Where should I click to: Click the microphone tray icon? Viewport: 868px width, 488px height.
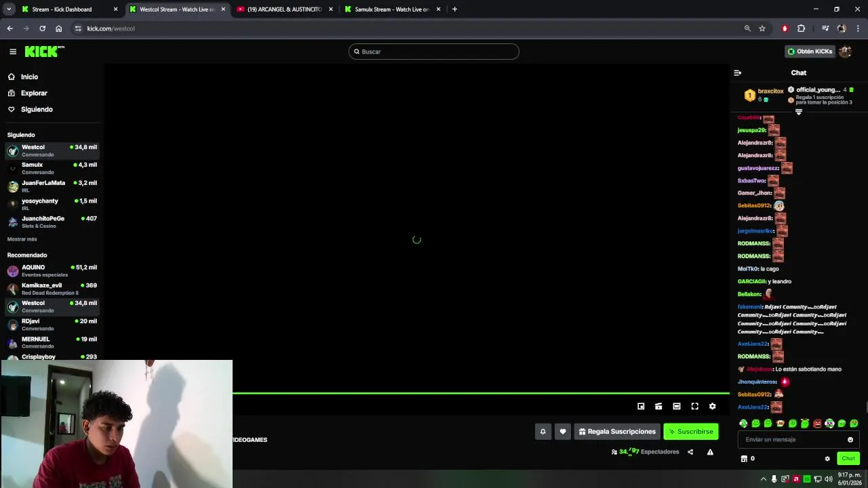(774, 479)
